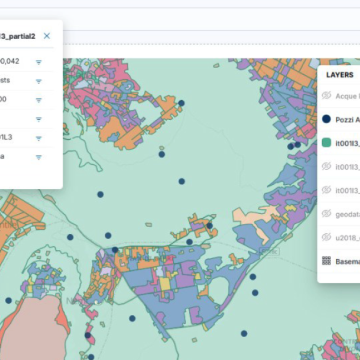Screen dimensions: 360x360
Task: Open filter icon in the blank attribute row
Action: [x=39, y=119]
